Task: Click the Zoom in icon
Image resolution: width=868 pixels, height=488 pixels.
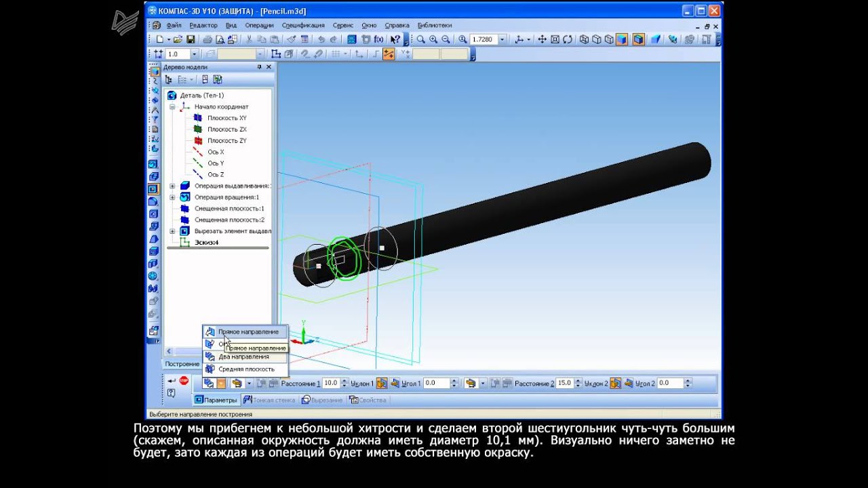Action: tap(433, 39)
